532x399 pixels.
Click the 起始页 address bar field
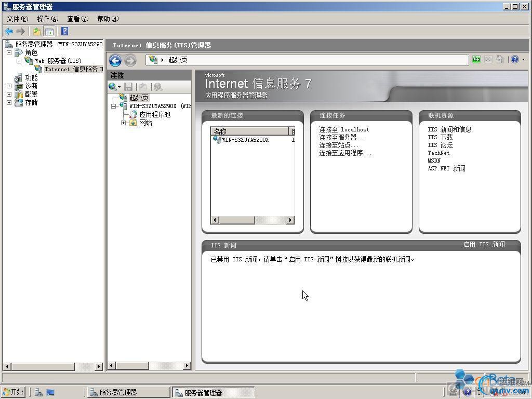308,60
